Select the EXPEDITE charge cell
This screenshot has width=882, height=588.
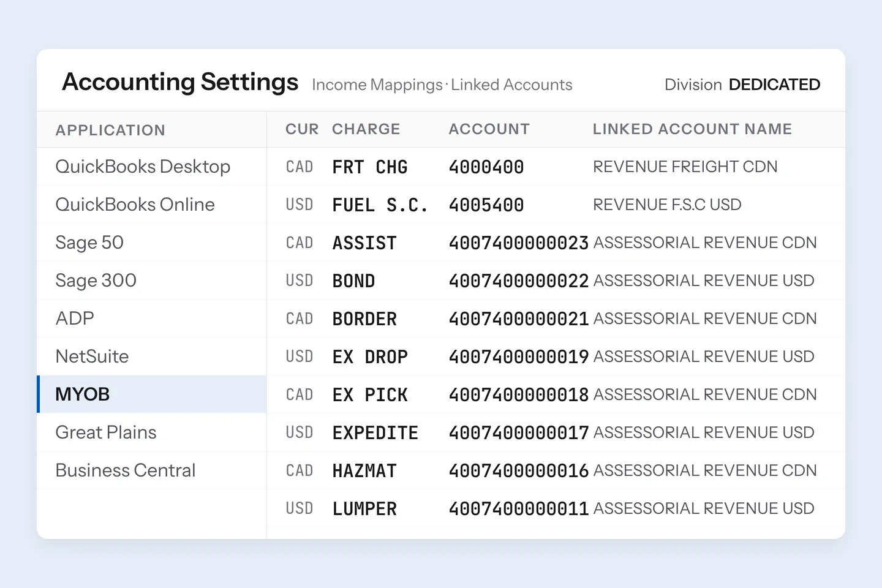pos(375,432)
